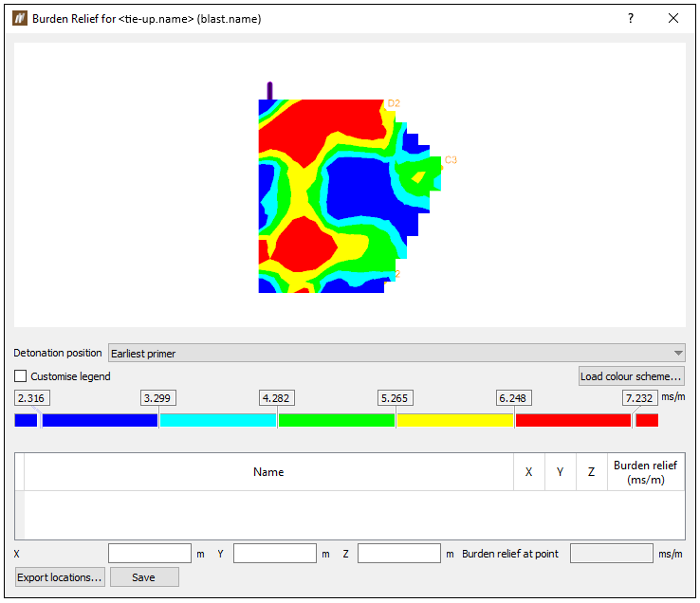Screen dimensions: 700x603
Task: Select the cyan colour band in legend
Action: [218, 420]
